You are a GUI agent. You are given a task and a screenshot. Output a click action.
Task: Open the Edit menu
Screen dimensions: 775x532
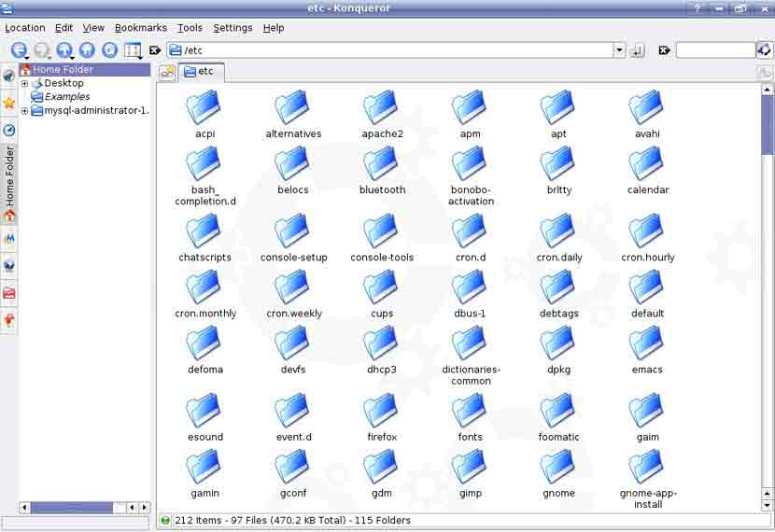[63, 28]
